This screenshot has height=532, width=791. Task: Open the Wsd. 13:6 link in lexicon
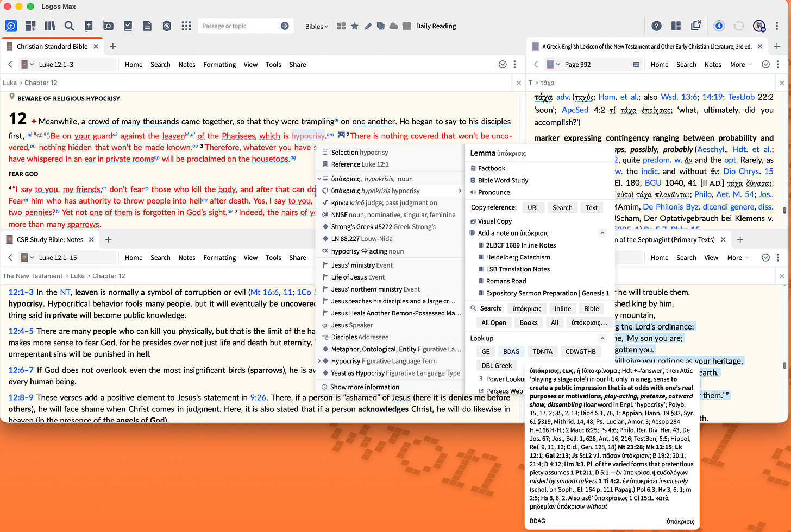[679, 97]
